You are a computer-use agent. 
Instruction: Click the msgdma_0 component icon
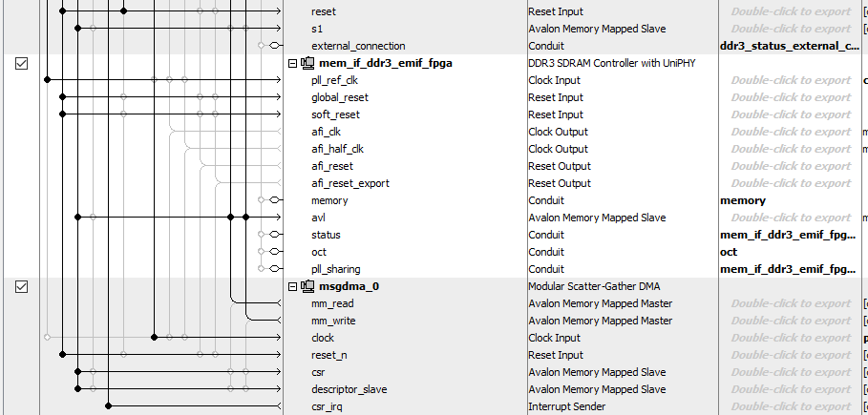click(307, 286)
